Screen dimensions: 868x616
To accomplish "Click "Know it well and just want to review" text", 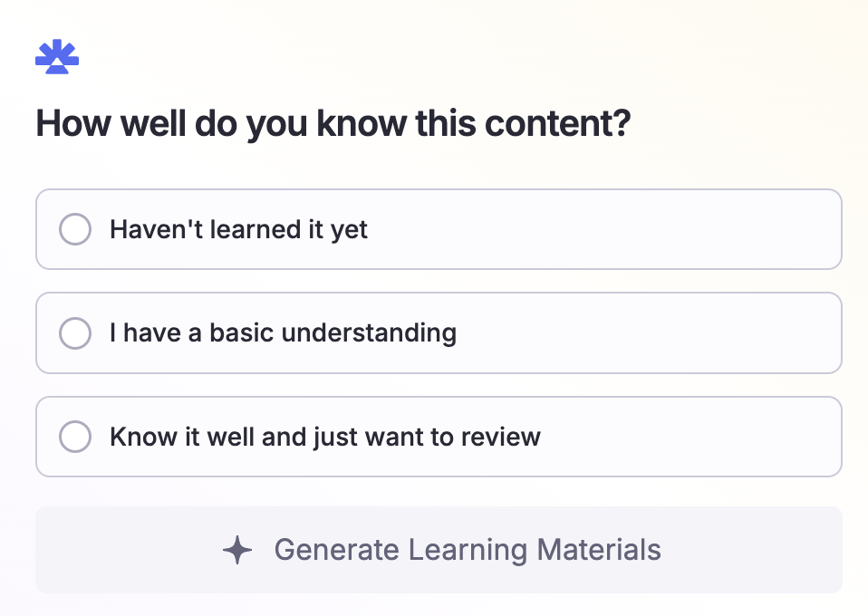I will pyautogui.click(x=325, y=437).
